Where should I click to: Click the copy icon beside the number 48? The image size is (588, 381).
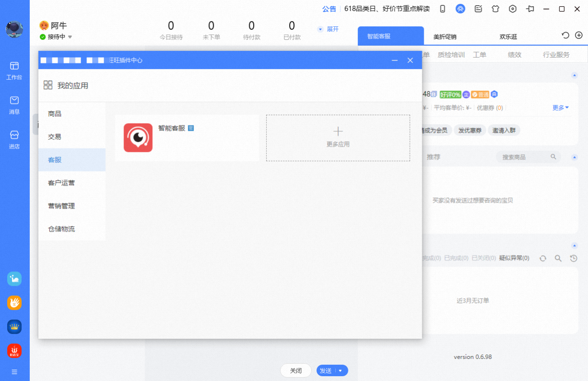[434, 94]
